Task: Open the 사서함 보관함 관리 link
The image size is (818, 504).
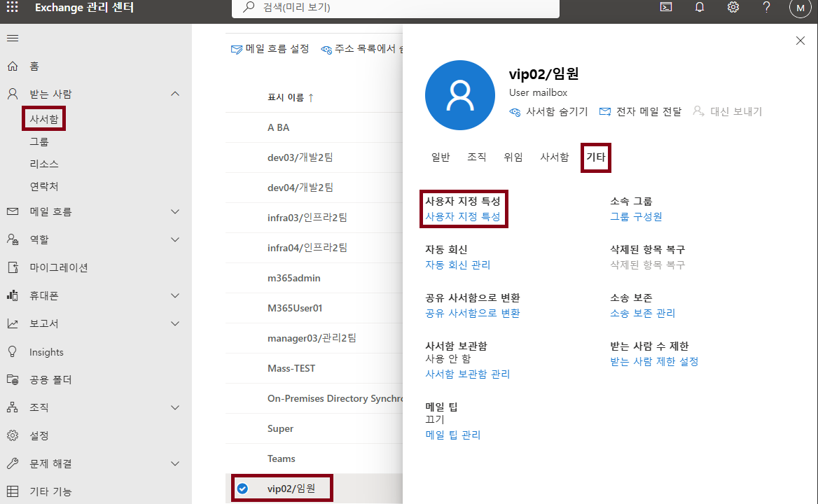Action: [x=467, y=374]
